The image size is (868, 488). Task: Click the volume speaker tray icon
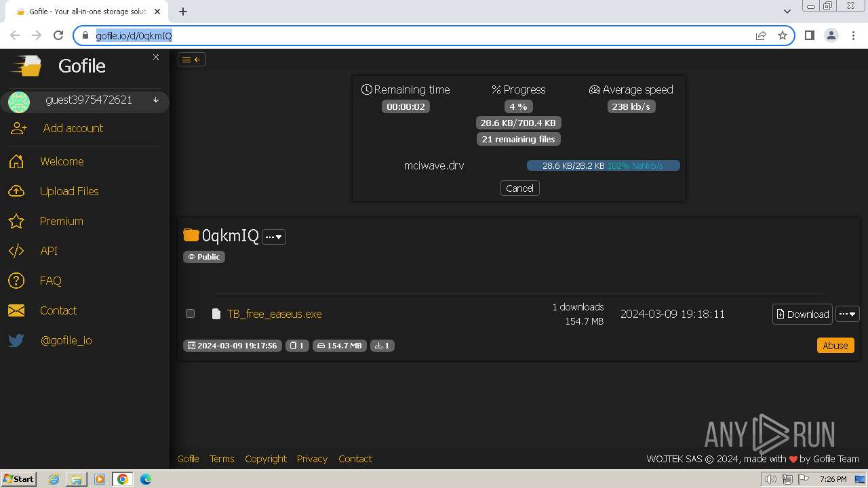click(x=771, y=479)
